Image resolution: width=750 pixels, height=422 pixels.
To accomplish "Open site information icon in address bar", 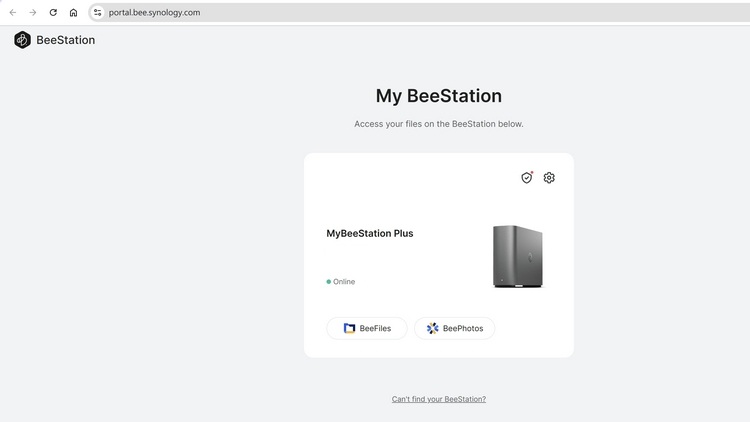I will [x=98, y=12].
